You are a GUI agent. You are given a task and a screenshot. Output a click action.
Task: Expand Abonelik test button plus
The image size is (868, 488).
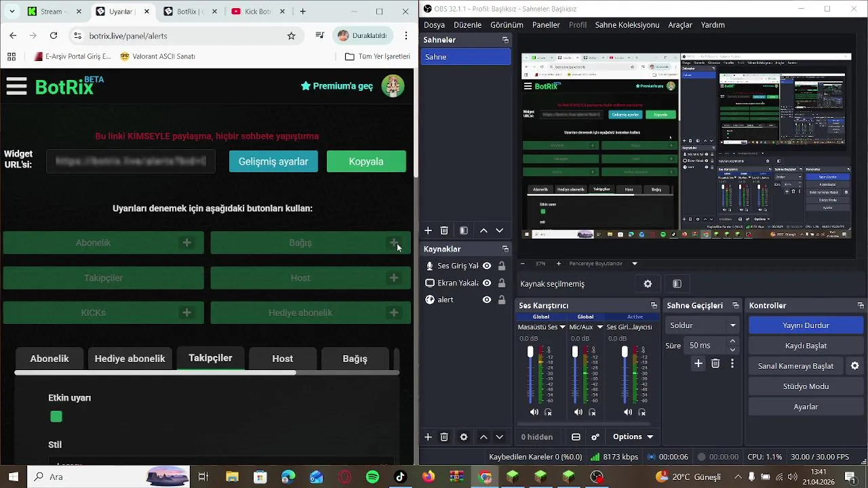[x=186, y=243]
